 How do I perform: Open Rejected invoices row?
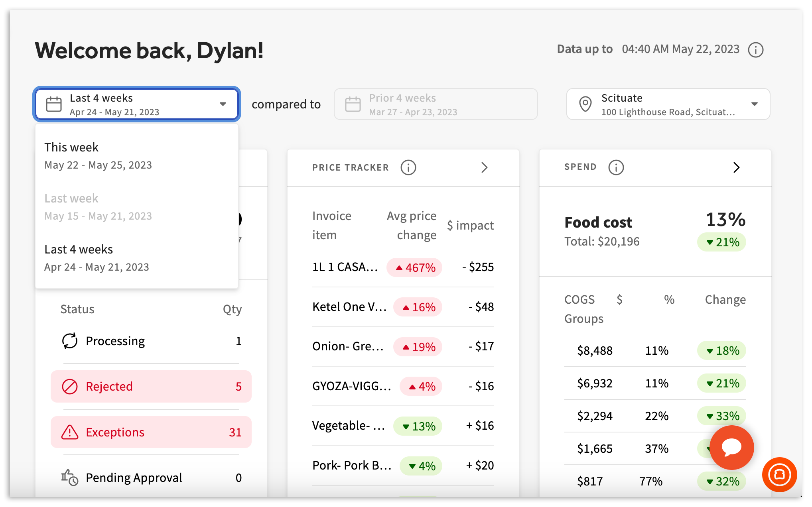coord(151,387)
